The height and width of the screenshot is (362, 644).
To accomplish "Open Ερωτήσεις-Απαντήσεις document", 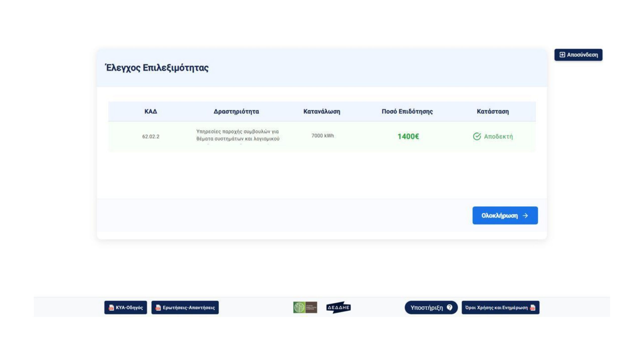I will tap(189, 307).
